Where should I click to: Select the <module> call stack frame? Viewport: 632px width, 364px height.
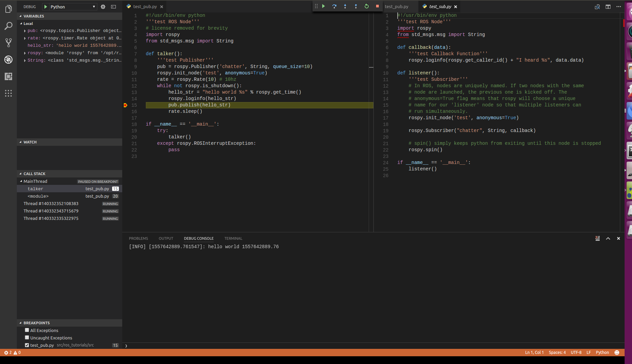coord(38,196)
